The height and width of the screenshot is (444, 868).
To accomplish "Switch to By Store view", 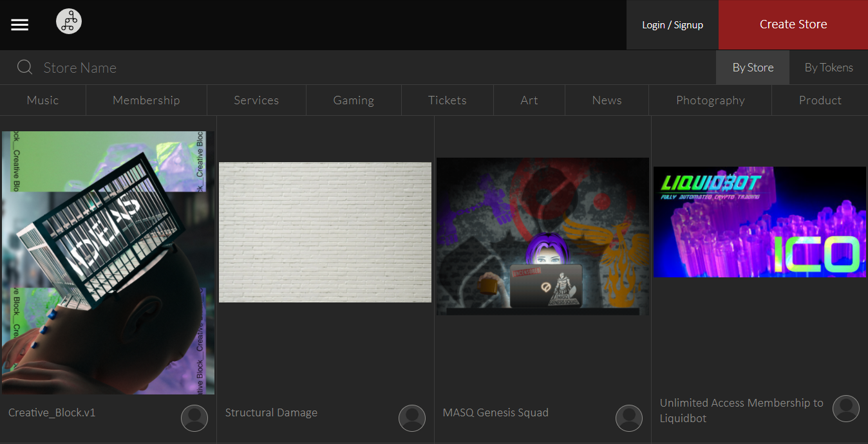I will pyautogui.click(x=753, y=68).
